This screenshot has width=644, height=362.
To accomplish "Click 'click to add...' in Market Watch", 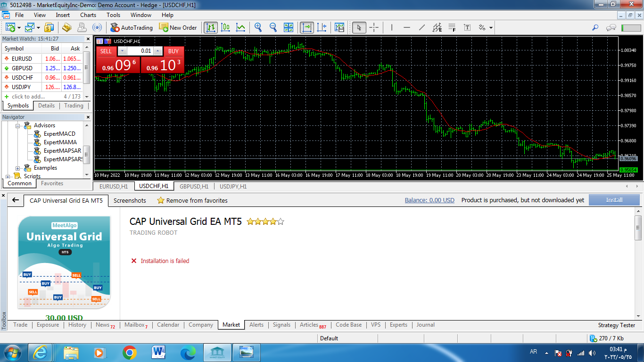I will point(28,97).
